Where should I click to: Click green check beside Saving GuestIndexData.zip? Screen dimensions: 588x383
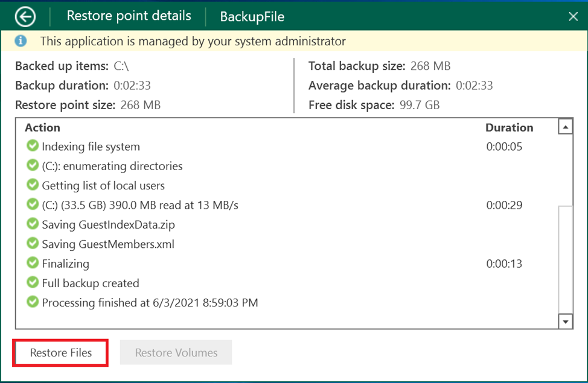(33, 224)
